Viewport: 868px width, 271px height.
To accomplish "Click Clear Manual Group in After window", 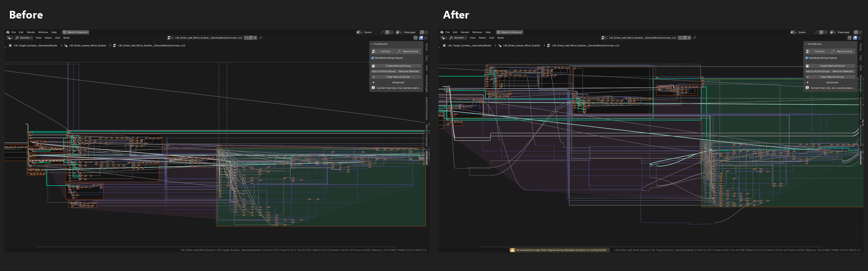I will (x=830, y=77).
